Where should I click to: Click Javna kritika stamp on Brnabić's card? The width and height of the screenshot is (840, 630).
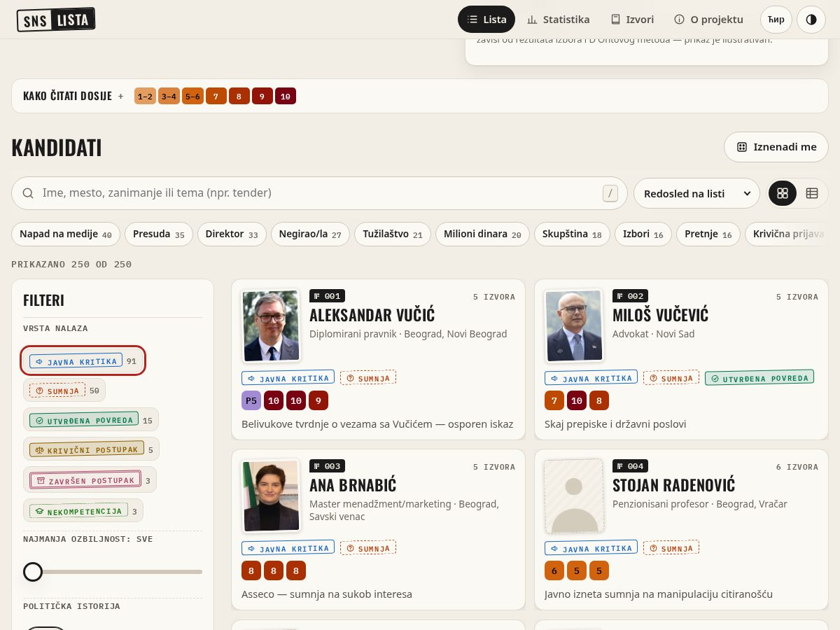[288, 548]
